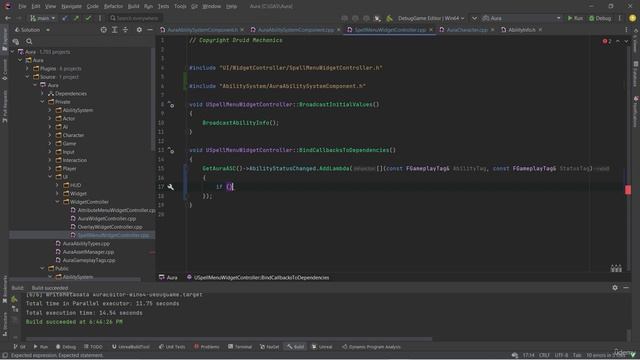Open the Terminal tool window
This screenshot has height=360, width=640.
[240, 347]
